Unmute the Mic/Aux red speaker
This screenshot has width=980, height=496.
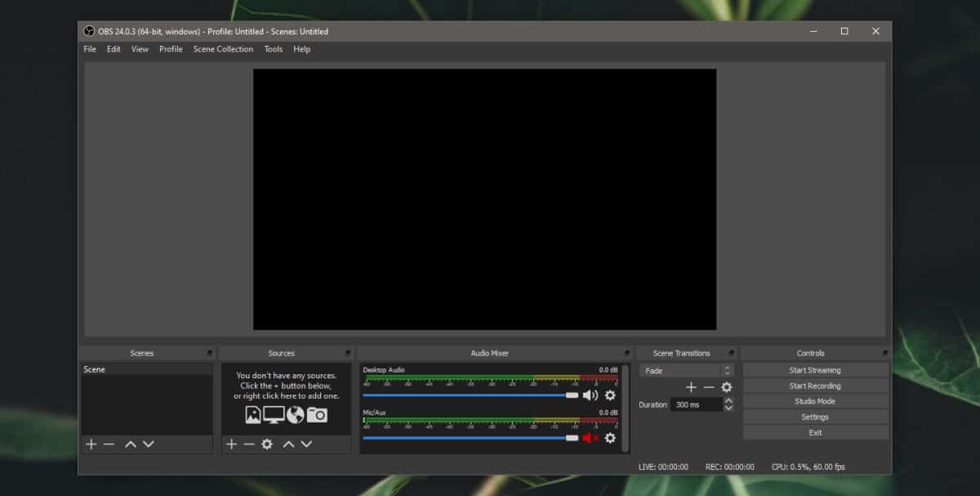[590, 438]
